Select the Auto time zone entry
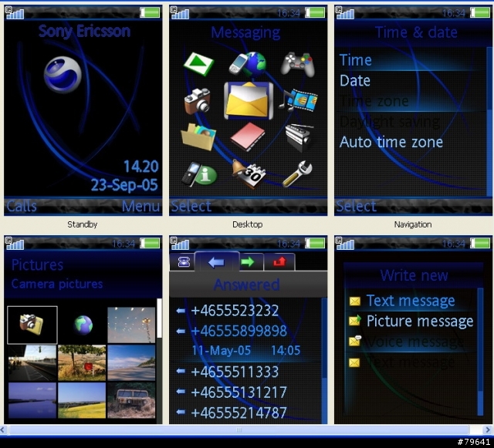The image size is (494, 448). point(411,142)
